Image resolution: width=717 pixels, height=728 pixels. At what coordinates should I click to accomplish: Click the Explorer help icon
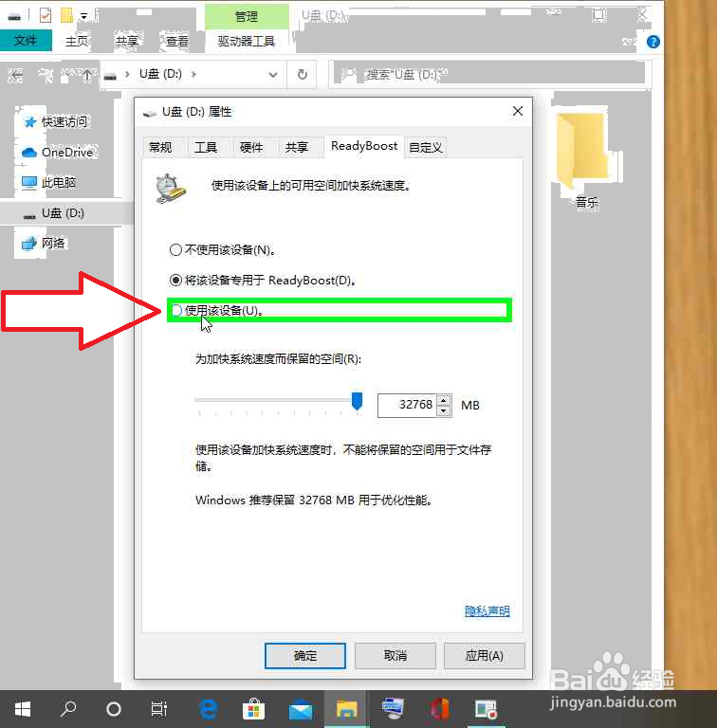pos(653,43)
